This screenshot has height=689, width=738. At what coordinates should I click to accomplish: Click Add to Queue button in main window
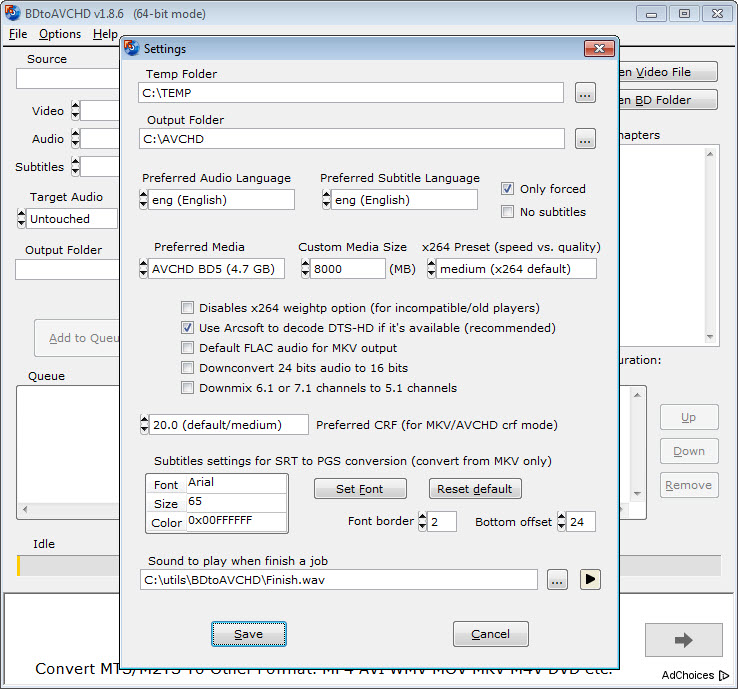pos(78,338)
